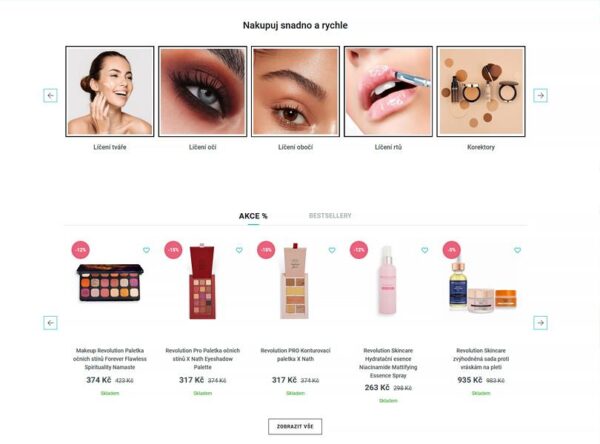Favorite the Forever Flawless Namaste palette

coord(146,250)
